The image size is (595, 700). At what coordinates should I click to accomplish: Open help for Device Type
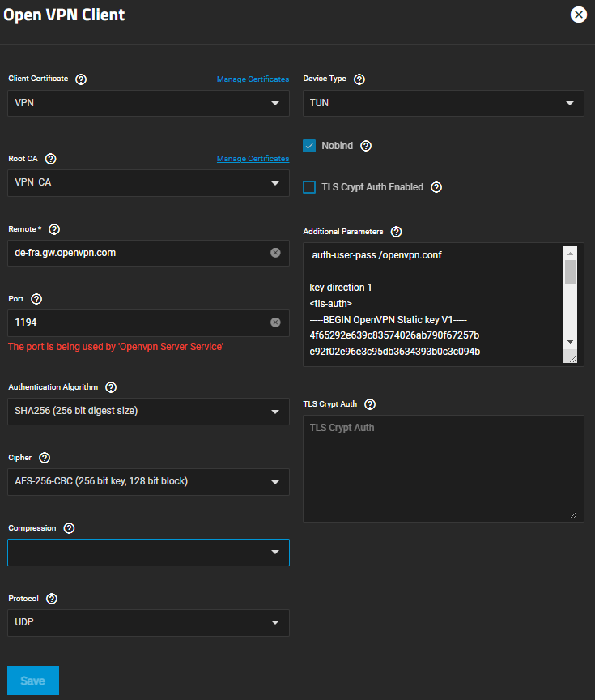click(x=359, y=79)
